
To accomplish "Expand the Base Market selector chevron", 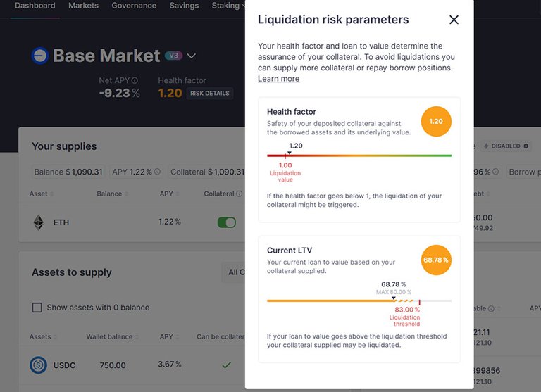I will [x=192, y=56].
